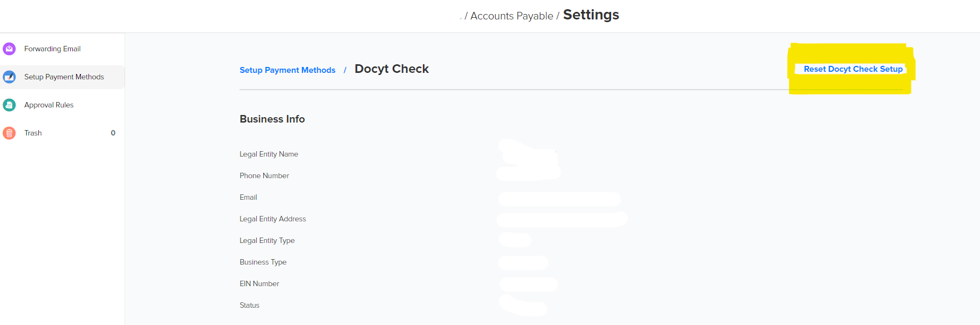Open the Approval Rules sidebar entry
The height and width of the screenshot is (325, 980).
[50, 105]
